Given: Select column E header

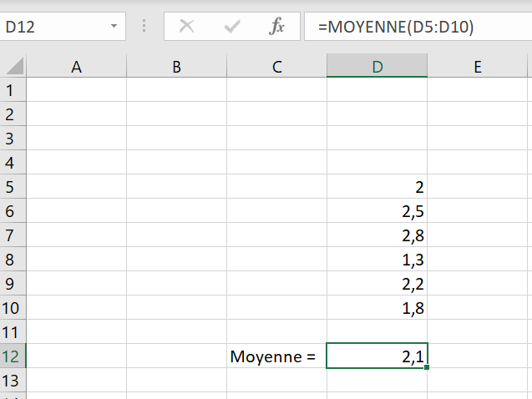Looking at the screenshot, I should point(478,67).
